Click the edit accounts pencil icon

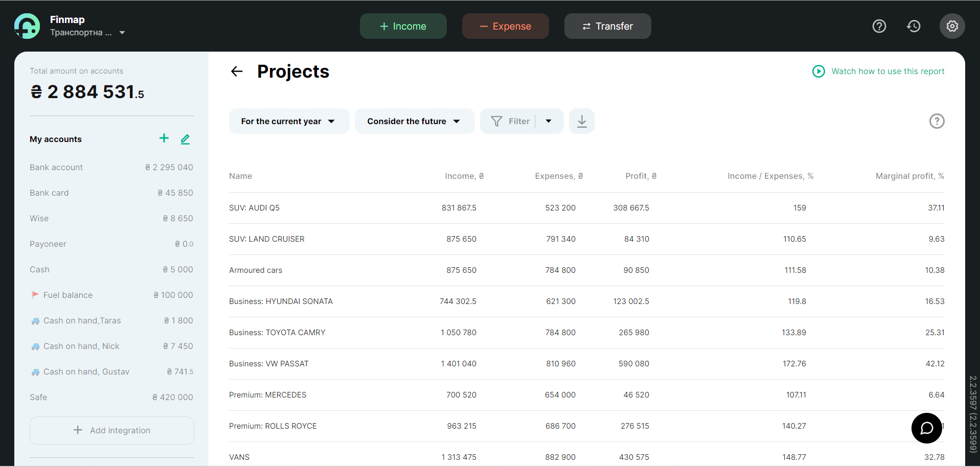coord(185,139)
